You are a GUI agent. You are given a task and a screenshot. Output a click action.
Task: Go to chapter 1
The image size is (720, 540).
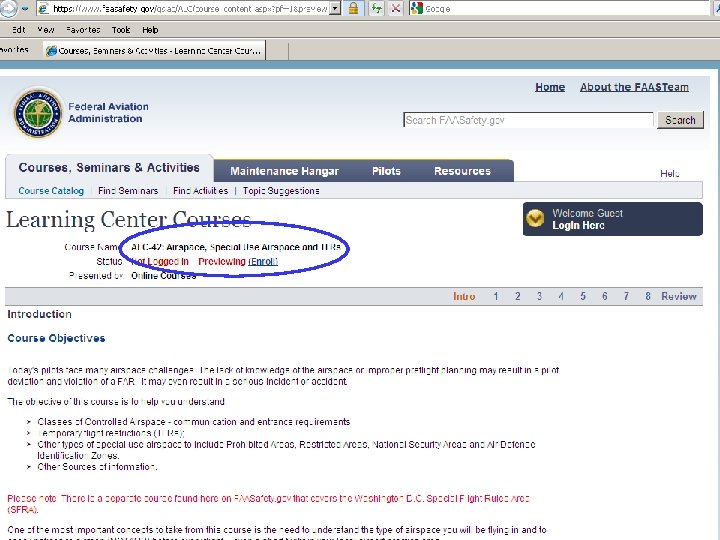(x=495, y=296)
